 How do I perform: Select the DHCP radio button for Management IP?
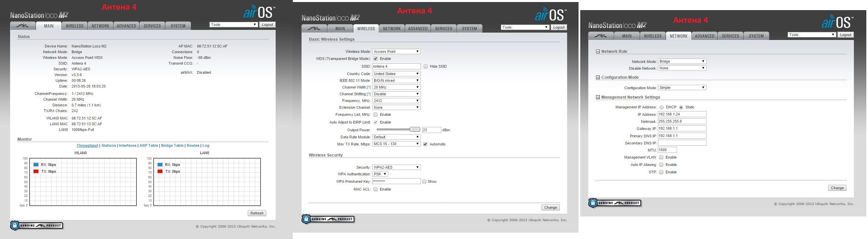click(x=662, y=107)
